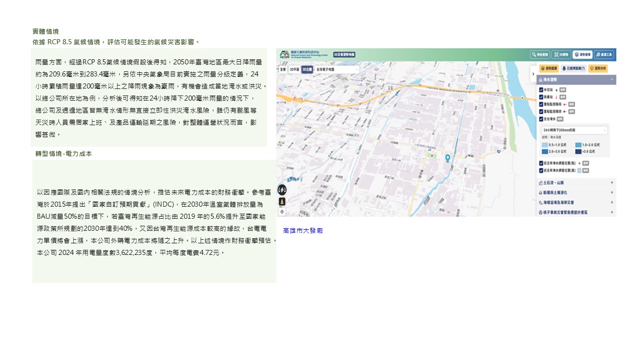Image resolution: width=644 pixels, height=362 pixels.
Task: Collapse the side panel with arrow handle
Action: tap(532, 73)
